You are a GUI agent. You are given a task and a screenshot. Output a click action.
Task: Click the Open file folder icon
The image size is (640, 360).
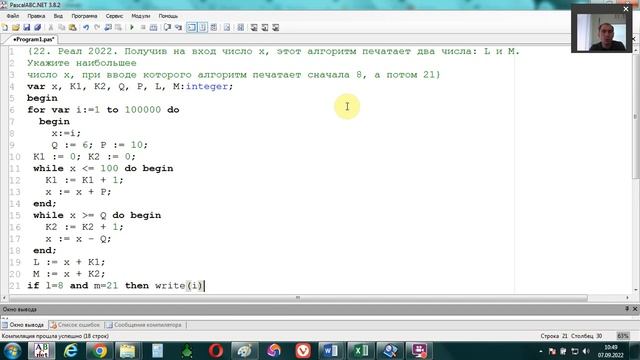pos(16,27)
